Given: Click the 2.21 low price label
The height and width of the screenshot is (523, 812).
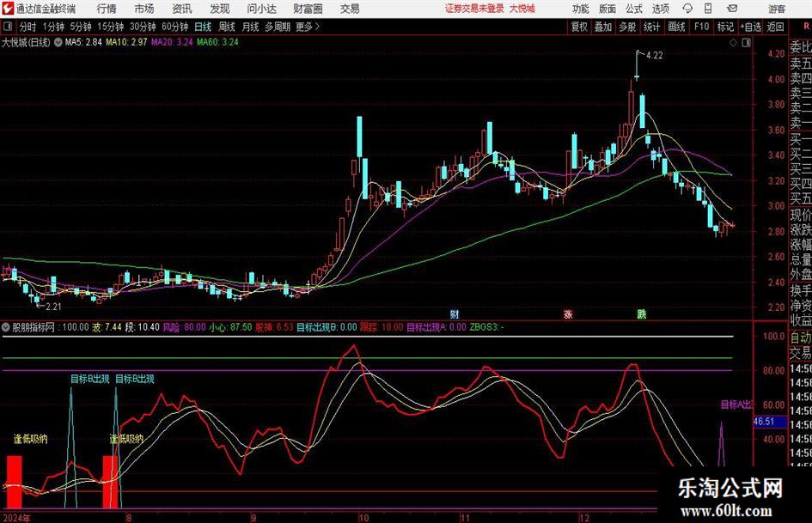Looking at the screenshot, I should tap(53, 307).
